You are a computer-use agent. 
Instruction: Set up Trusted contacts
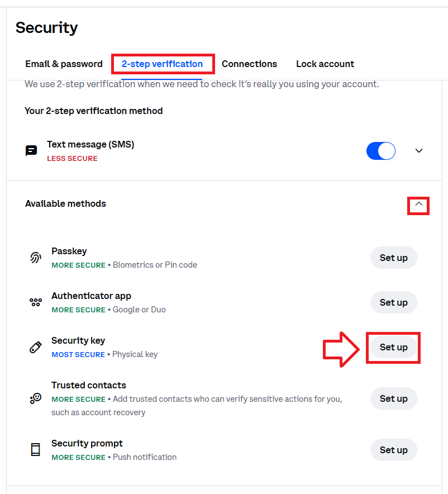(x=393, y=398)
